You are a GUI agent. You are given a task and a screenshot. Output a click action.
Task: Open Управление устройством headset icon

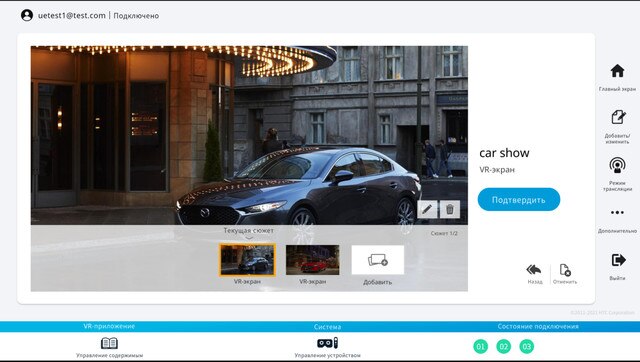327,343
